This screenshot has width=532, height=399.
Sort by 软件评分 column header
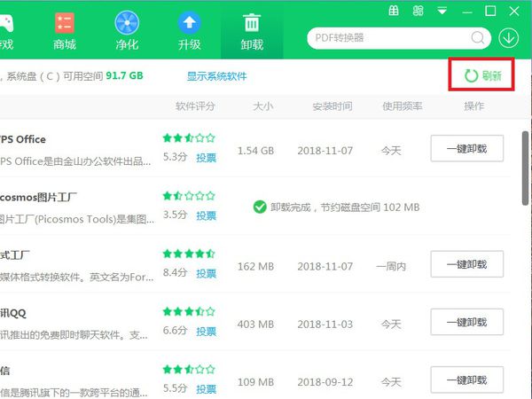point(195,106)
